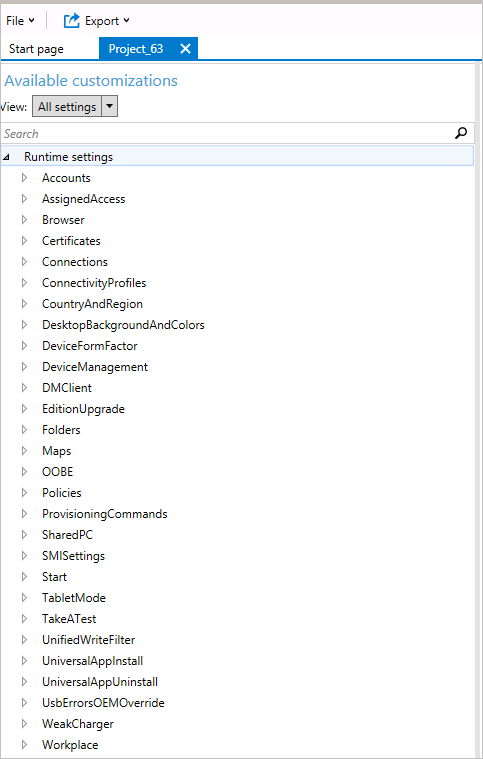The width and height of the screenshot is (483, 759).
Task: Expand the DMClient node arrow
Action: click(24, 388)
